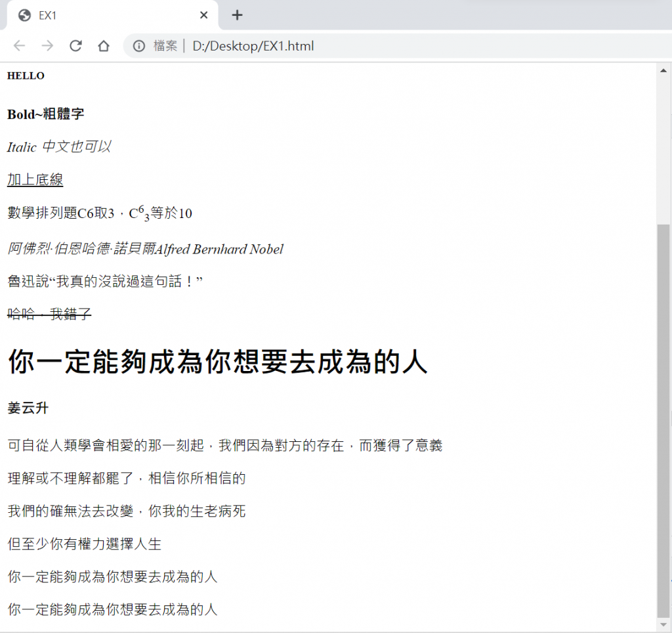Click the scrollbar down arrow

pos(663,624)
